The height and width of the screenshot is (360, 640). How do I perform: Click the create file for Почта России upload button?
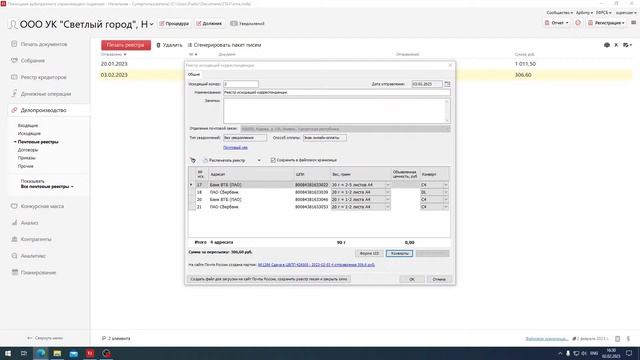(x=269, y=279)
